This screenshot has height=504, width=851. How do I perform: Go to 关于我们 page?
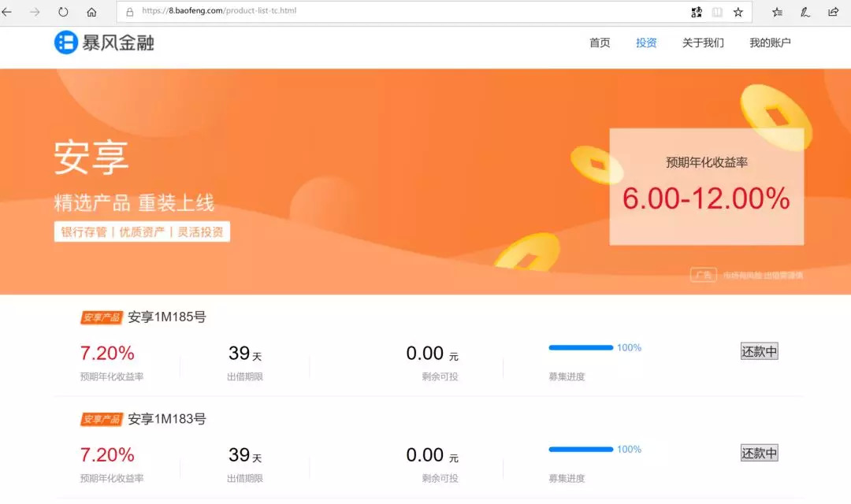[703, 43]
